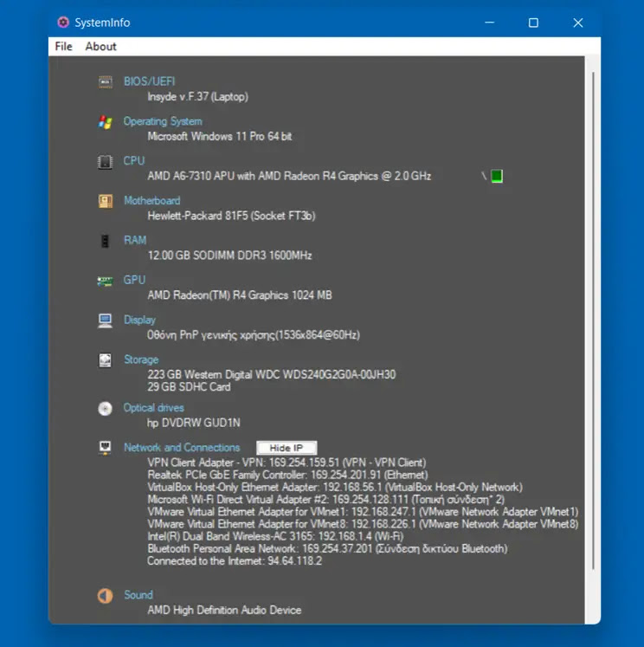Viewport: 644px width, 647px height.
Task: Click Microsoft Wi-Fi Direct Virtual Adapter #2 line
Action: pyautogui.click(x=325, y=500)
